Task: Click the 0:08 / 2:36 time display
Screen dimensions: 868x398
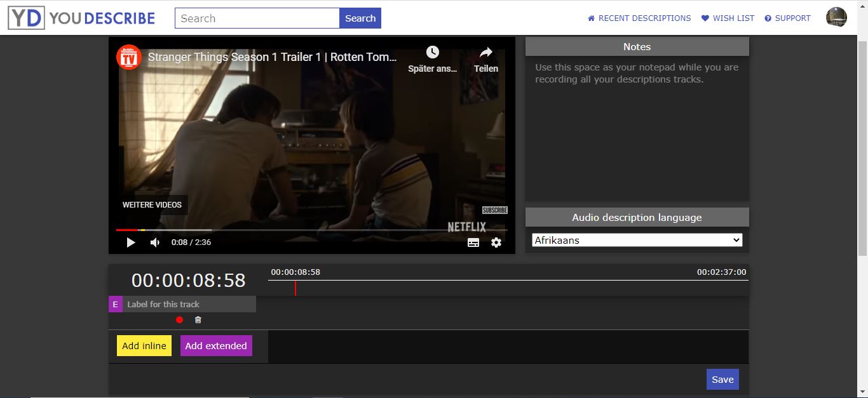Action: coord(191,242)
